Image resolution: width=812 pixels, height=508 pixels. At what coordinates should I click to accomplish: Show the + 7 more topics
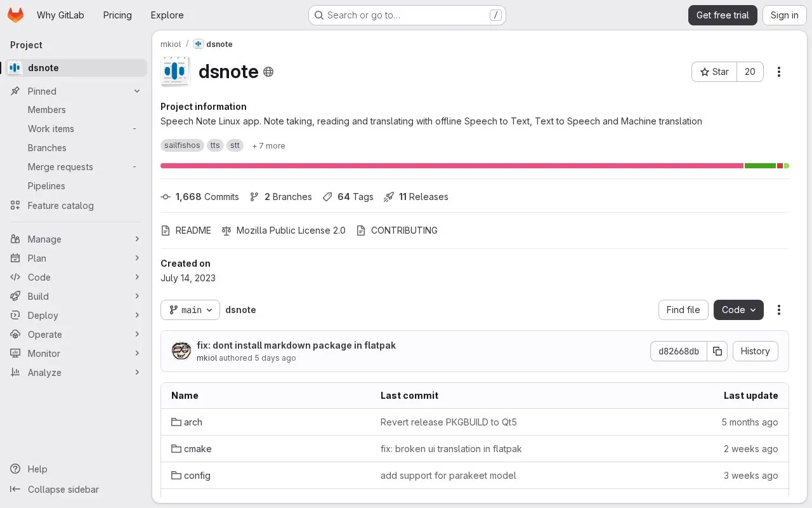click(x=268, y=146)
